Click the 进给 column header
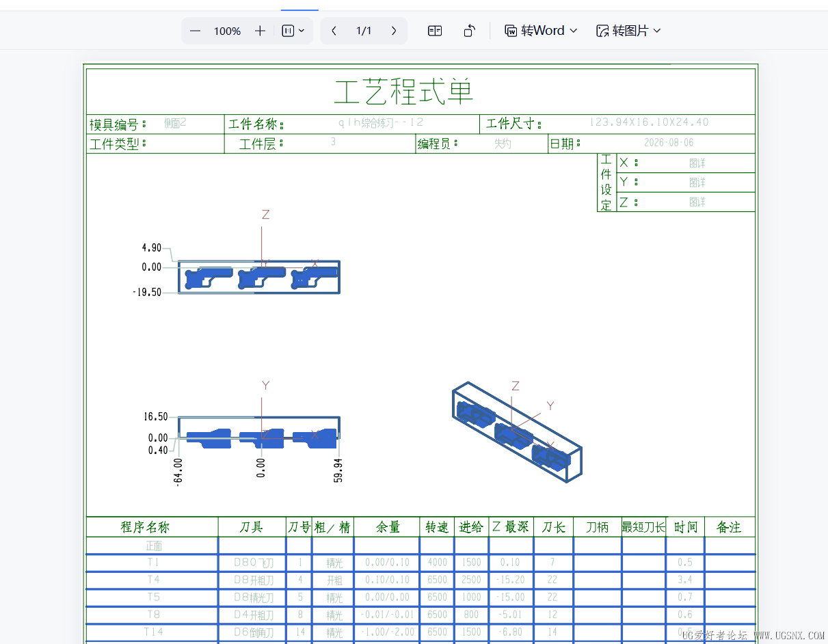828x644 pixels. 471,527
